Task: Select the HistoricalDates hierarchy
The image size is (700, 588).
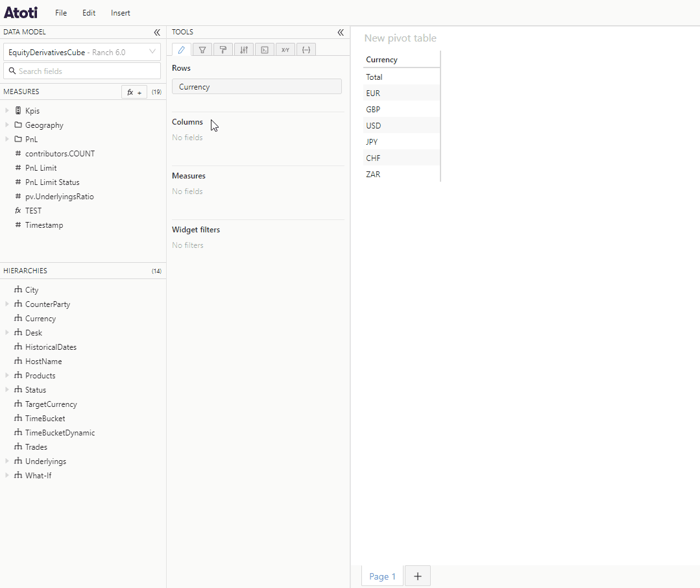Action: [51, 347]
